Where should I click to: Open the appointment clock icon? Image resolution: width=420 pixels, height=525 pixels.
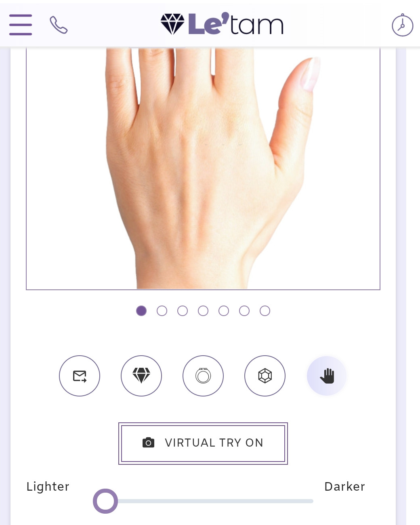[x=402, y=25]
